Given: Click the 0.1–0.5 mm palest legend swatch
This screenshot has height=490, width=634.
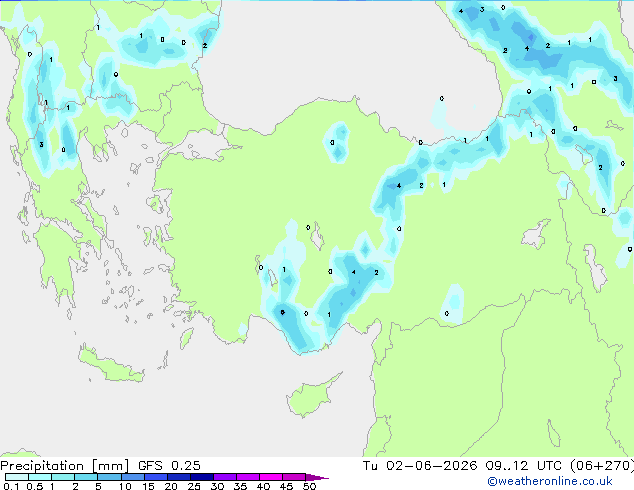Looking at the screenshot, I should pos(17,477).
